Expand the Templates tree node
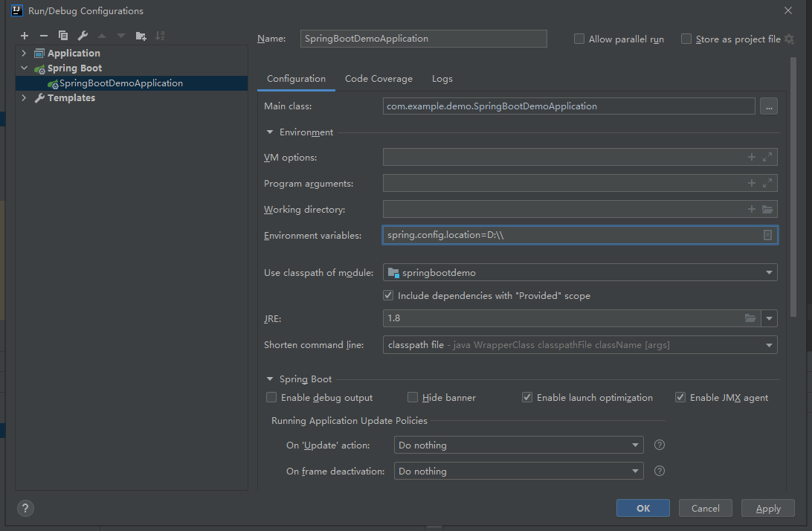This screenshot has width=812, height=531. coord(24,97)
